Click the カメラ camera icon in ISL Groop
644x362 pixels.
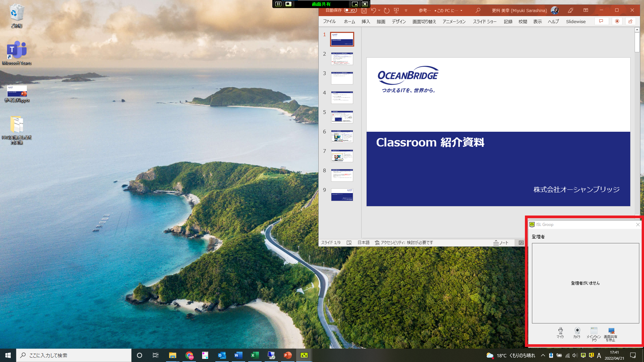click(x=577, y=331)
